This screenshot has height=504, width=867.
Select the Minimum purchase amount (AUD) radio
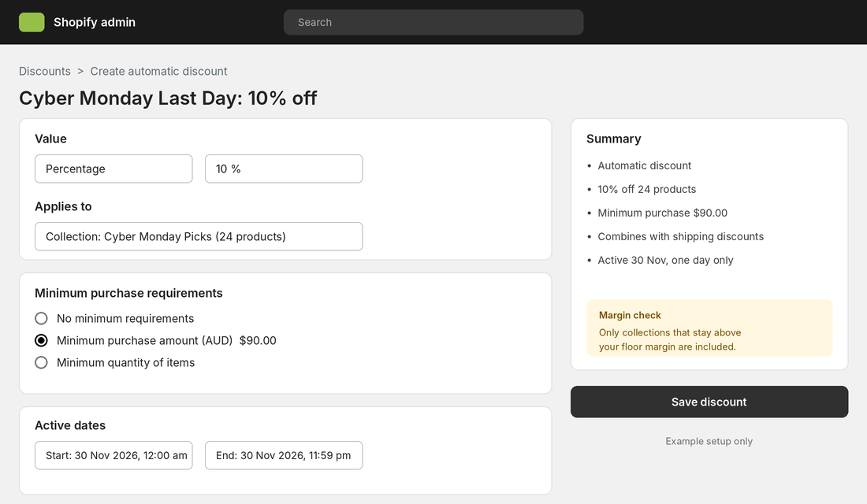42,340
